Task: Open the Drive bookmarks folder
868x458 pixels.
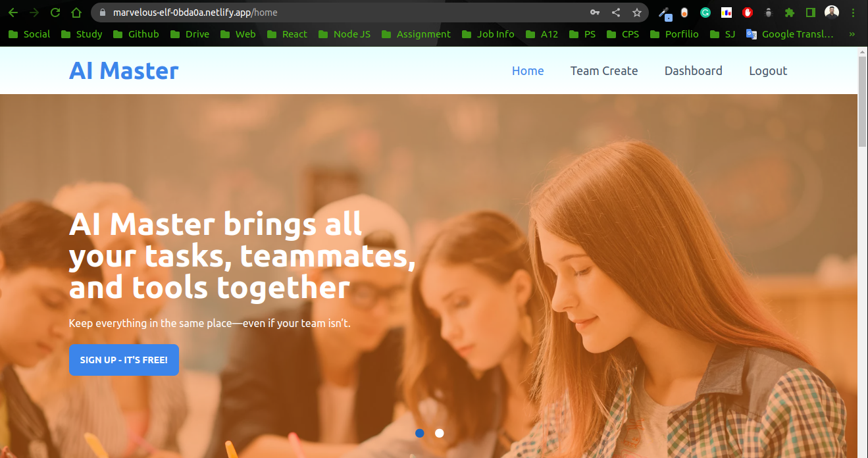Action: (x=190, y=34)
